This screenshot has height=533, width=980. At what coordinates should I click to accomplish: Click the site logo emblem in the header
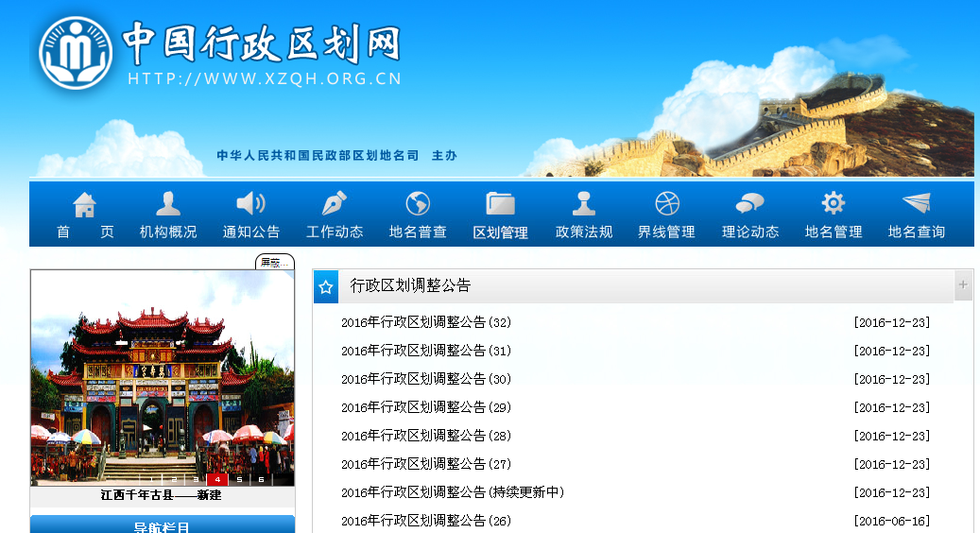click(x=76, y=54)
